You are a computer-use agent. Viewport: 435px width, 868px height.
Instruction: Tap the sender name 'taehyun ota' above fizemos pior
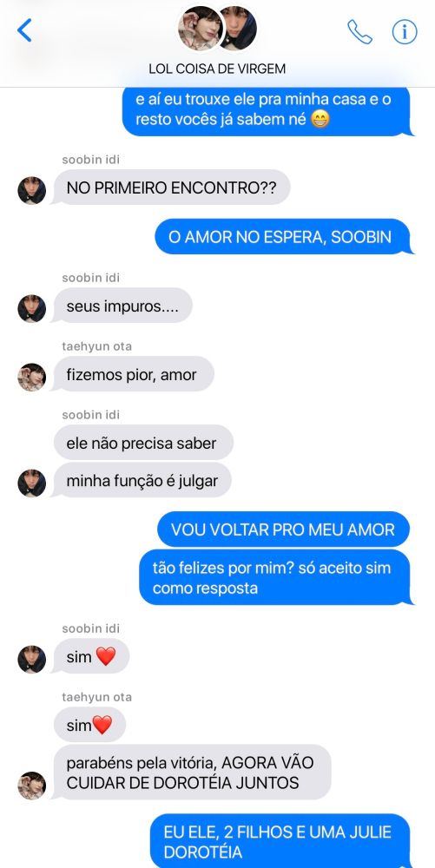(x=97, y=346)
